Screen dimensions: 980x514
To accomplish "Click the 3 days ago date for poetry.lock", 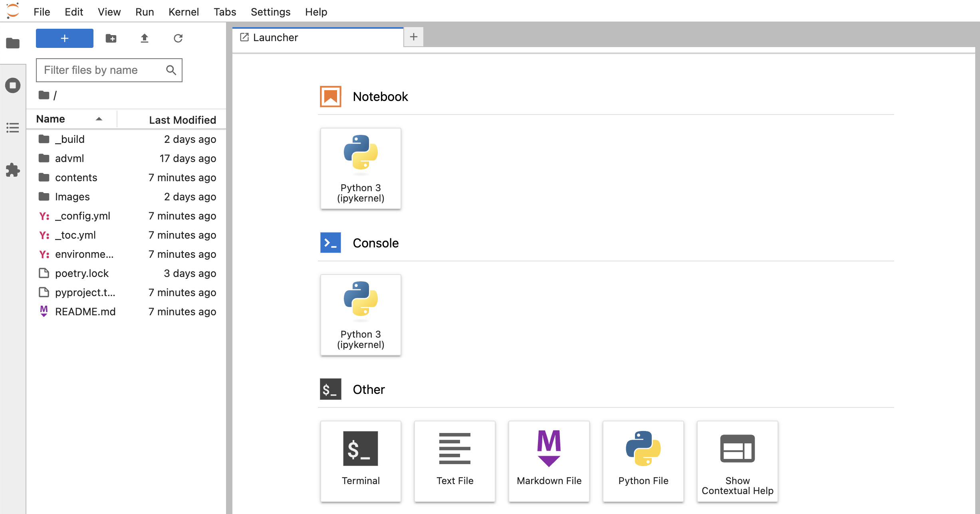I will [190, 273].
